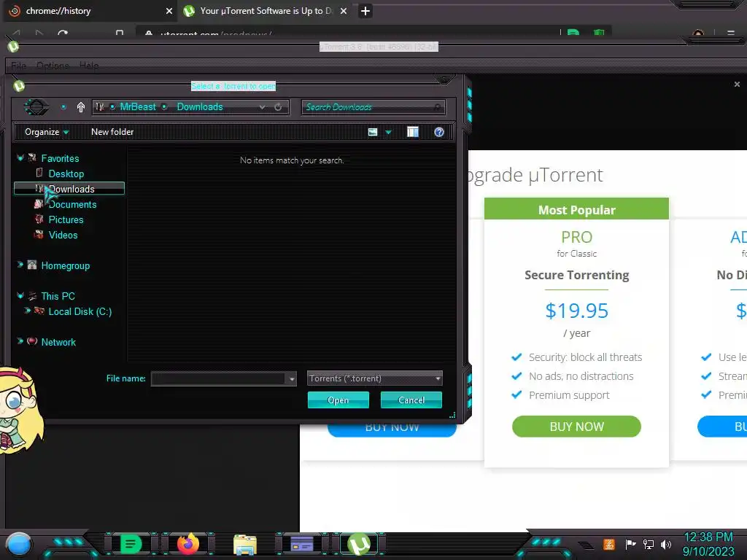The image size is (747, 560).
Task: Close the upgrade µTorrent panel
Action: [737, 85]
